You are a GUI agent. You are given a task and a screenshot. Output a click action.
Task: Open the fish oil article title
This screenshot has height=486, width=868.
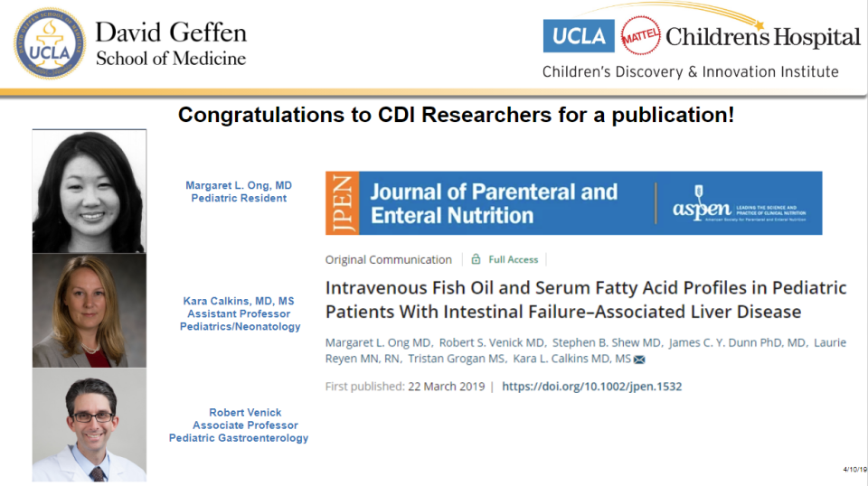coord(586,300)
